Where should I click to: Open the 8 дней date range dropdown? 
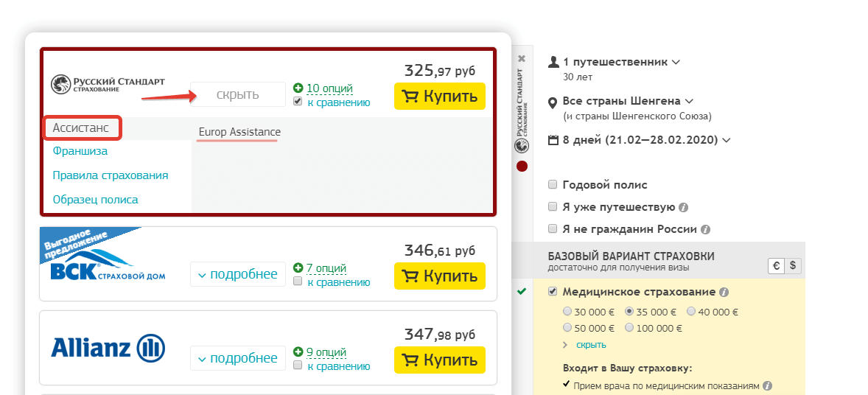pyautogui.click(x=646, y=140)
